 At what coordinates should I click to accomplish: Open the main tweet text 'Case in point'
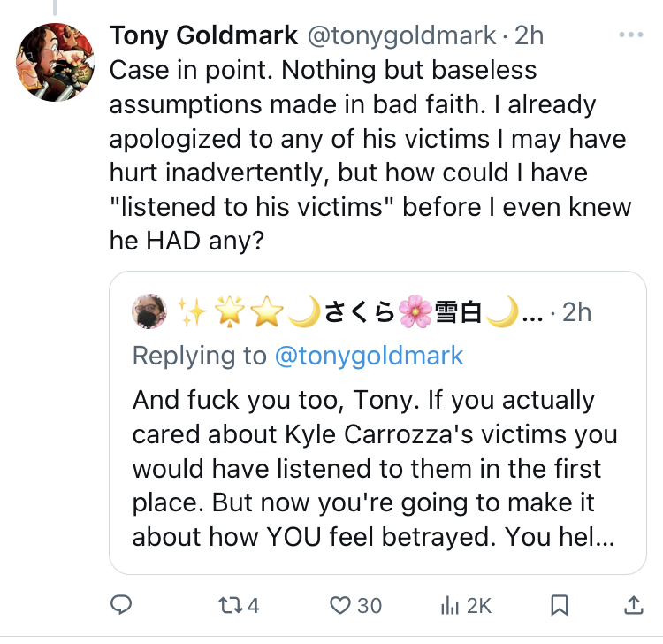[x=370, y=156]
